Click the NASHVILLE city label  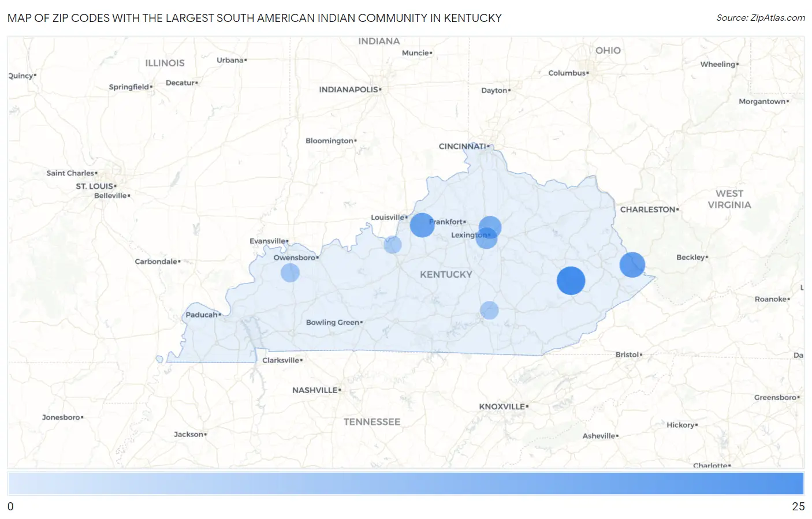pos(315,390)
